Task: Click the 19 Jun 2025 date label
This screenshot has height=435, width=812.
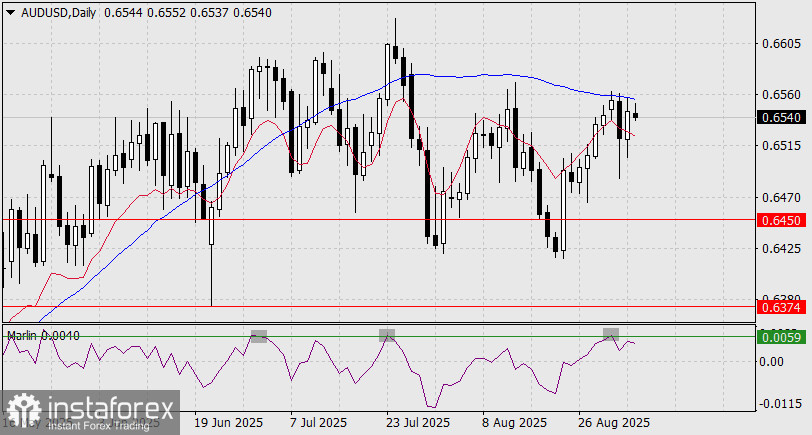Action: click(228, 423)
